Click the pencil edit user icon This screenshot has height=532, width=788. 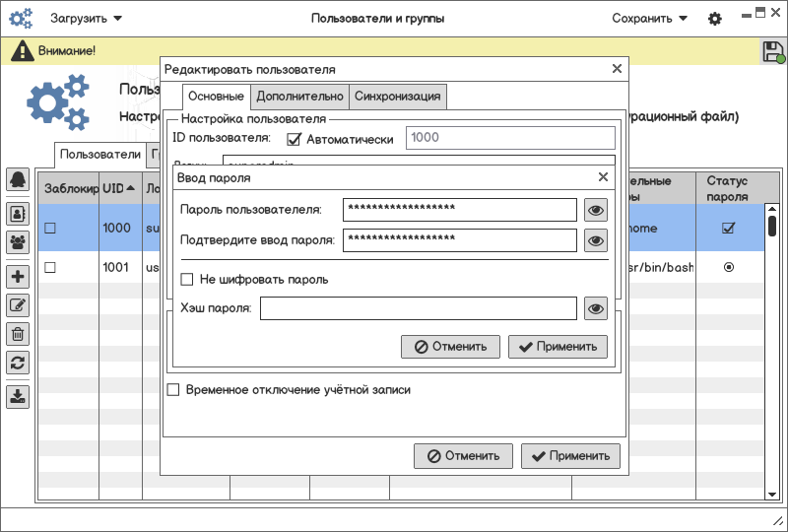click(x=18, y=305)
